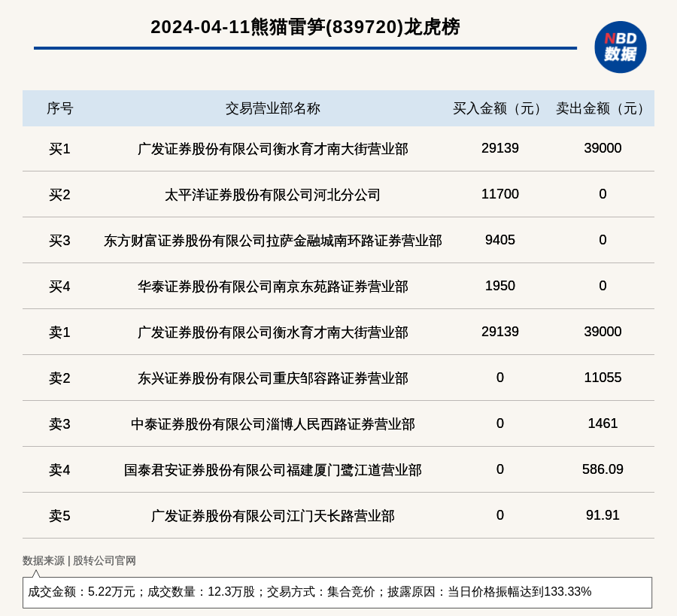
Task: Click the 成交金额：5.22万元 summary box
Action: pos(337,592)
